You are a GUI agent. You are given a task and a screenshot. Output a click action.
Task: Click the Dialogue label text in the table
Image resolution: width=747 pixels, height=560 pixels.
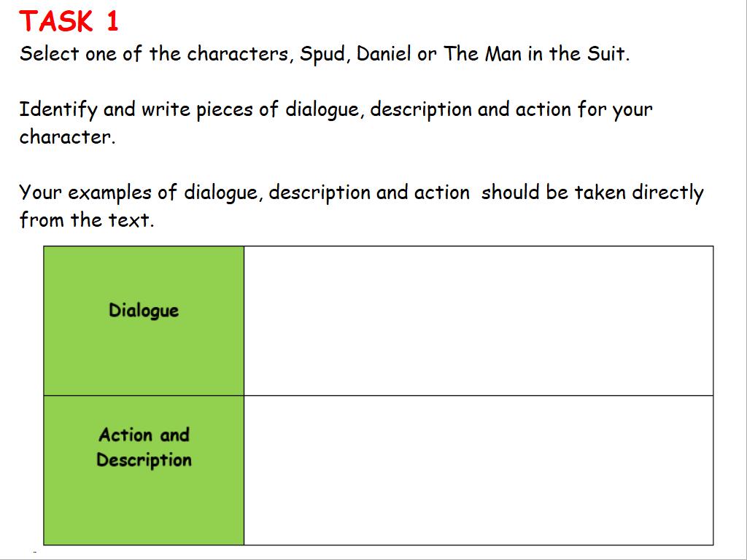pyautogui.click(x=144, y=311)
